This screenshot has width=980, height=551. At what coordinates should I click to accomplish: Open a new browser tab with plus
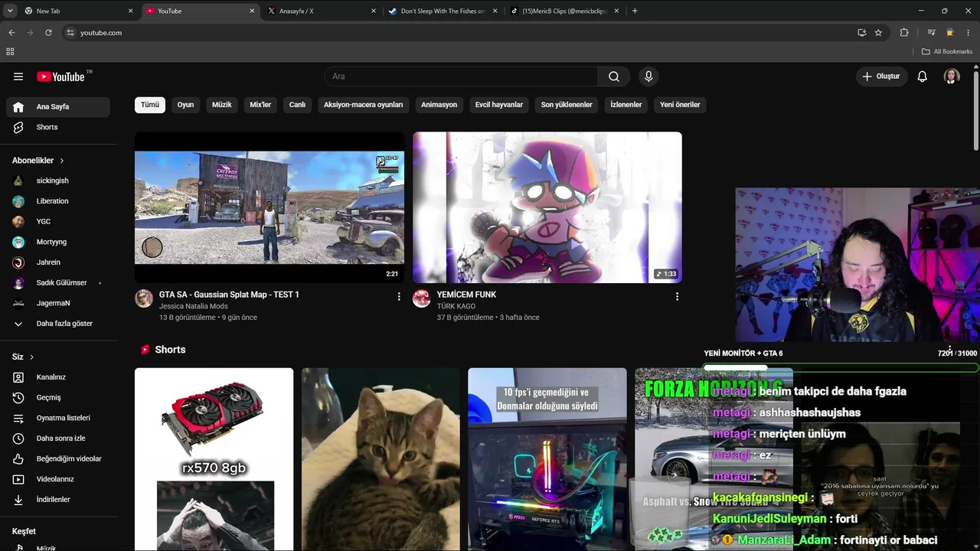[x=635, y=11]
